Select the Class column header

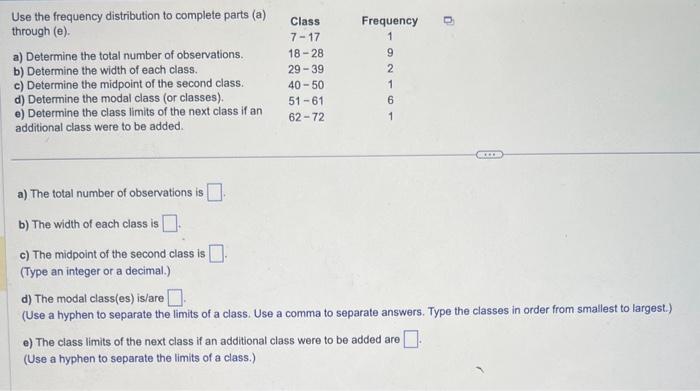click(x=305, y=21)
